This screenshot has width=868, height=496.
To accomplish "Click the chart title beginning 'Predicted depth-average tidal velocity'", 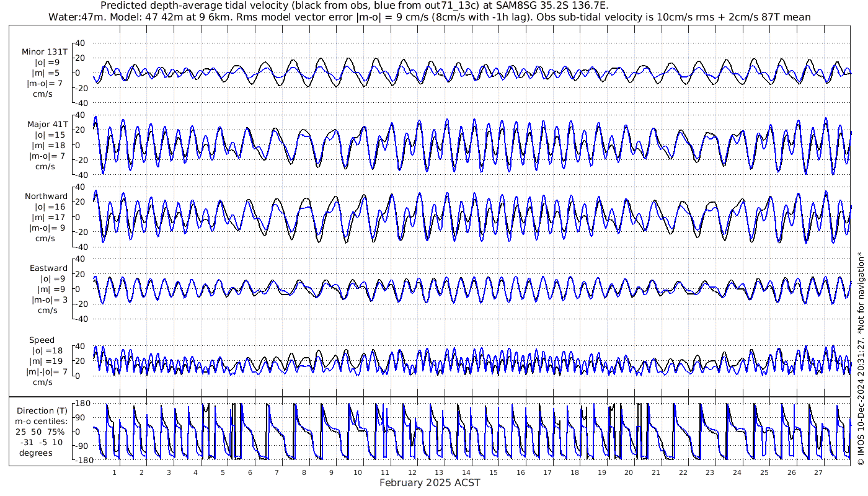I will 353,6.
